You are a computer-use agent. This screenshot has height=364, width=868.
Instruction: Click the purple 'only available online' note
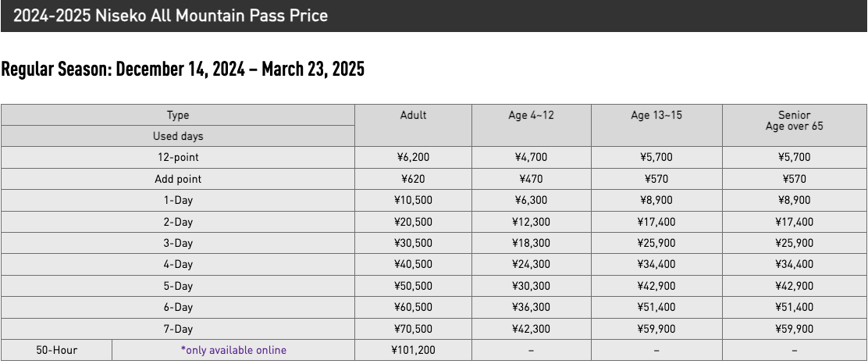[x=233, y=350]
